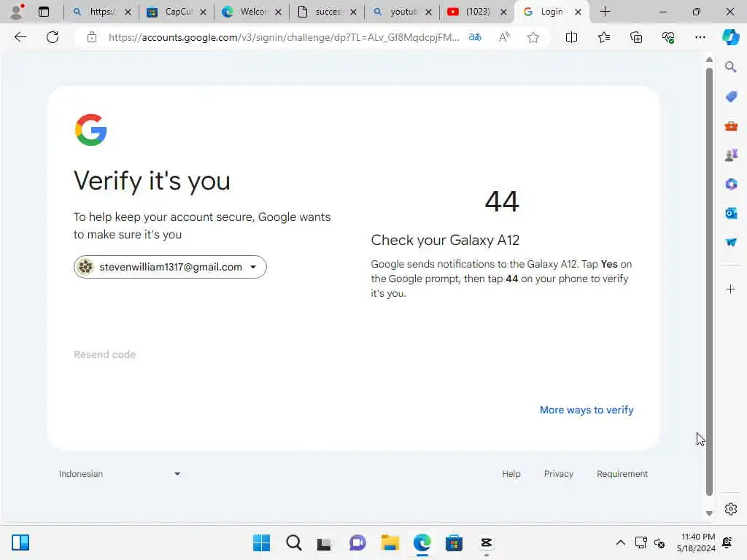
Task: Launch Copilot from the toolbar
Action: pyautogui.click(x=730, y=37)
